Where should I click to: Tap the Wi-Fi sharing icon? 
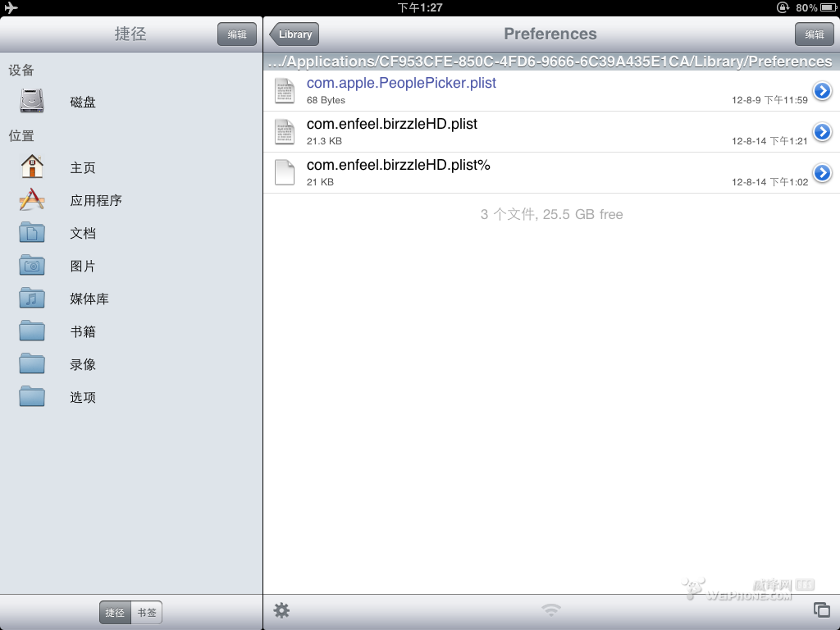click(x=551, y=610)
